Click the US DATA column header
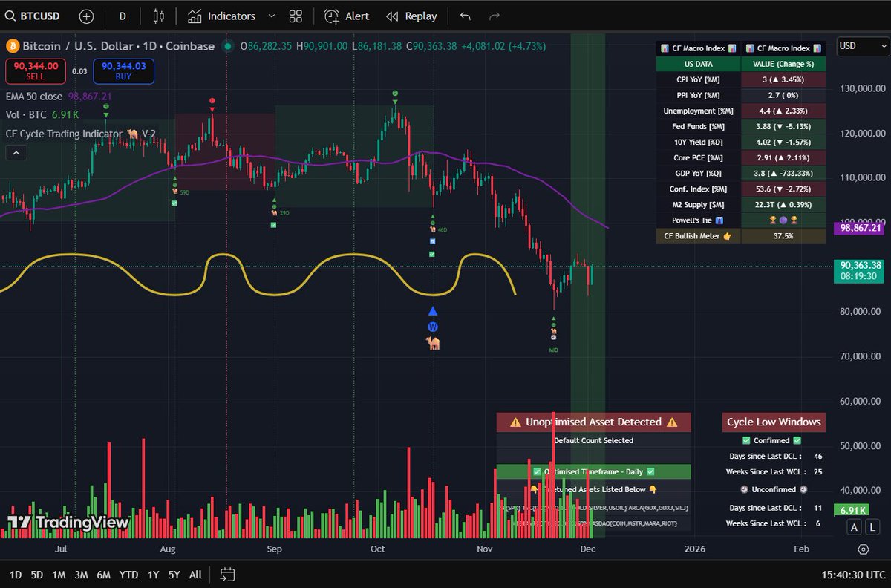Screen dimensions: 891x588 (x=699, y=64)
